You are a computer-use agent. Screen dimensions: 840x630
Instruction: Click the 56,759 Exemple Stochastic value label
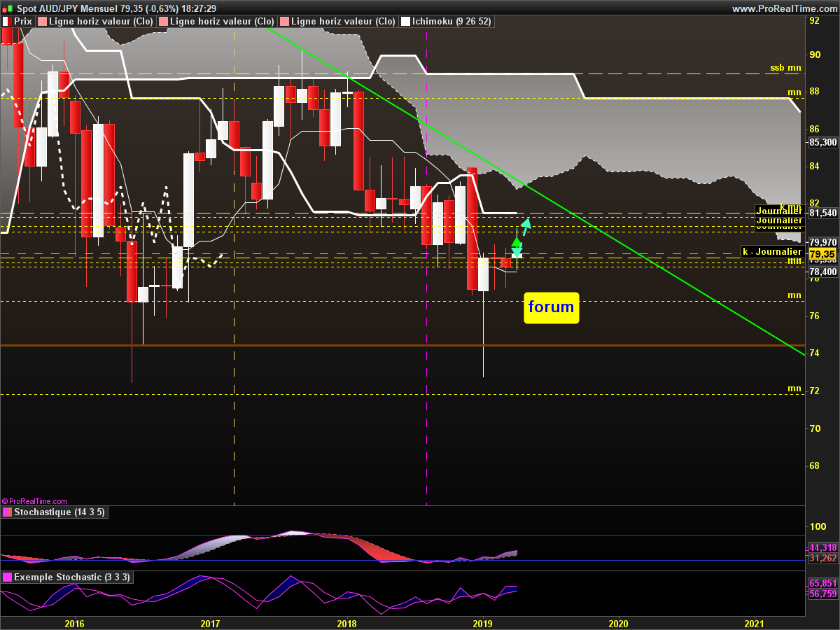pyautogui.click(x=823, y=594)
